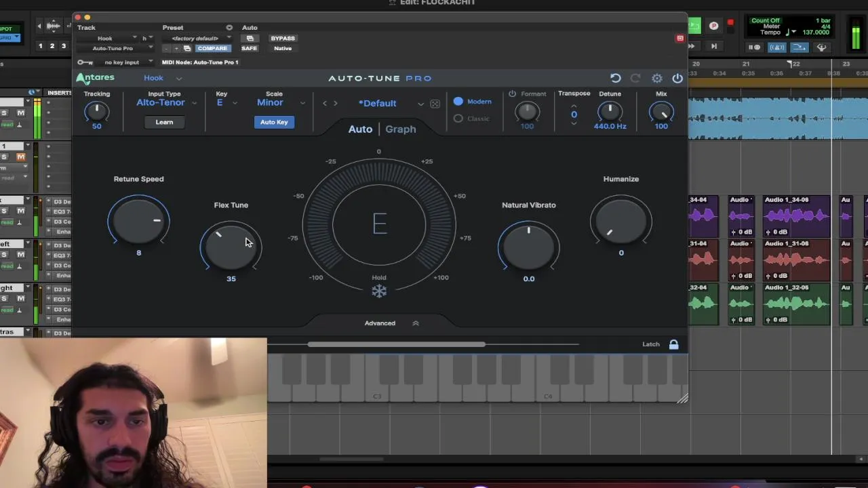Toggle the Formant power button
This screenshot has width=868, height=488.
point(512,94)
